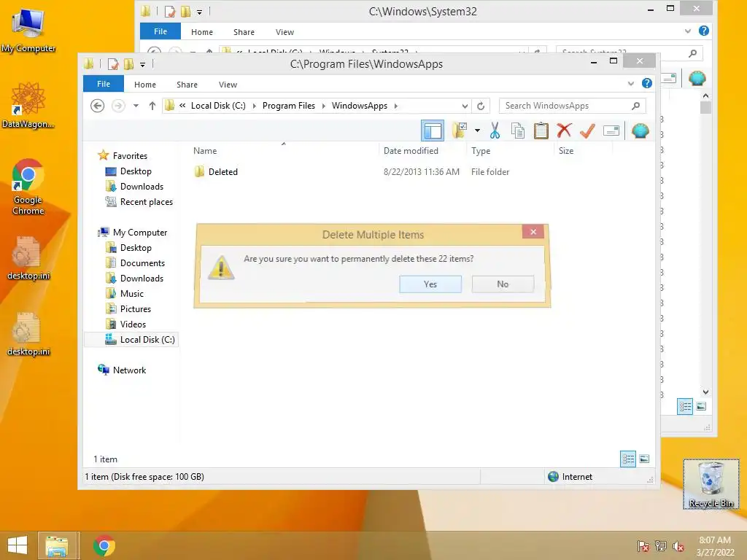
Task: Click the Search WindowsApps field
Action: 572,106
